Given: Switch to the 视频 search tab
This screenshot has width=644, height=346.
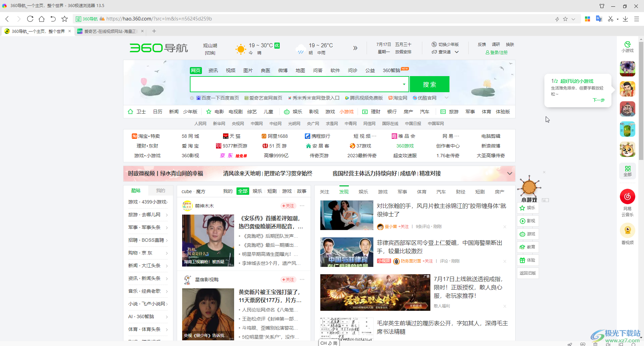Looking at the screenshot, I should pyautogui.click(x=230, y=70).
